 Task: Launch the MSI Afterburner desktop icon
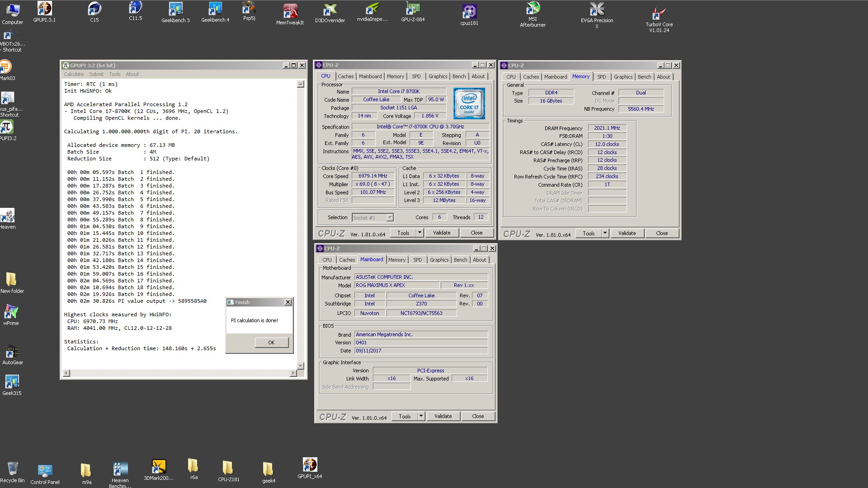click(533, 14)
